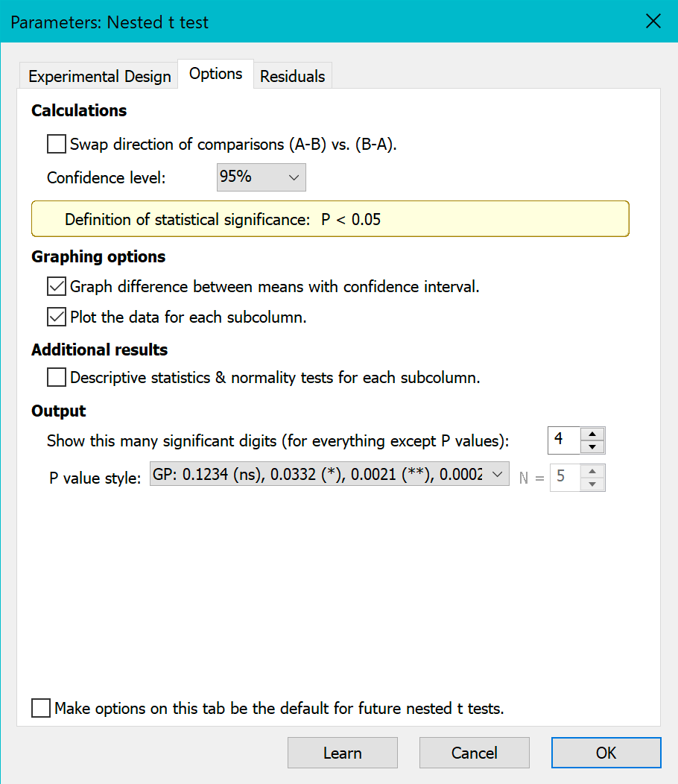Screen dimensions: 678x784
Task: Decrease significant digits with down arrow
Action: (x=592, y=446)
